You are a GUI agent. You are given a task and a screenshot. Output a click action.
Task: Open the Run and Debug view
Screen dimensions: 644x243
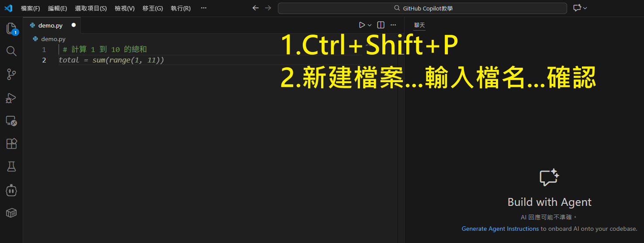[x=11, y=97]
